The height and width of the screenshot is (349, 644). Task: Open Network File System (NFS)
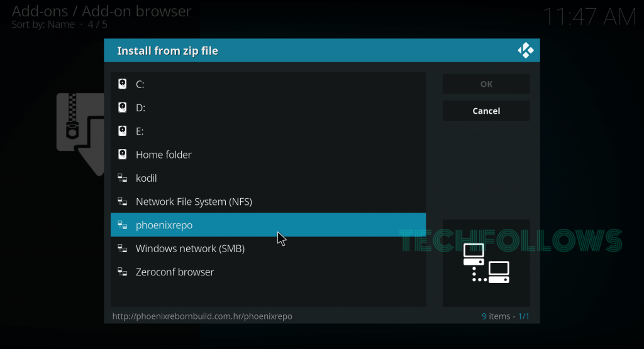pos(268,201)
